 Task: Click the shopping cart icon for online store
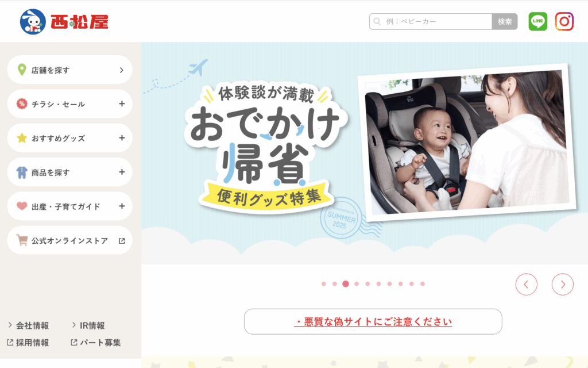coord(22,240)
